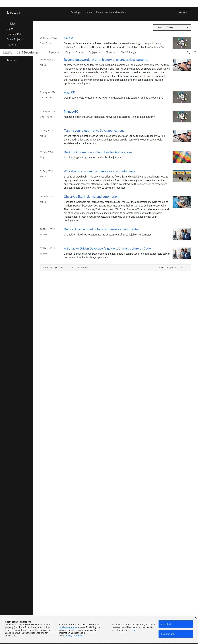Click the ManageIQ thumbnail image
This screenshot has height=644, width=198.
click(182, 116)
